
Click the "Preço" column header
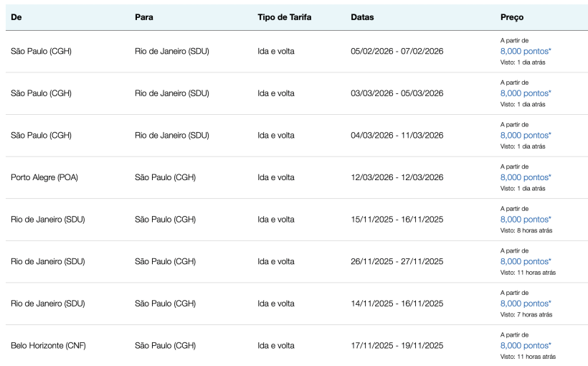[512, 17]
